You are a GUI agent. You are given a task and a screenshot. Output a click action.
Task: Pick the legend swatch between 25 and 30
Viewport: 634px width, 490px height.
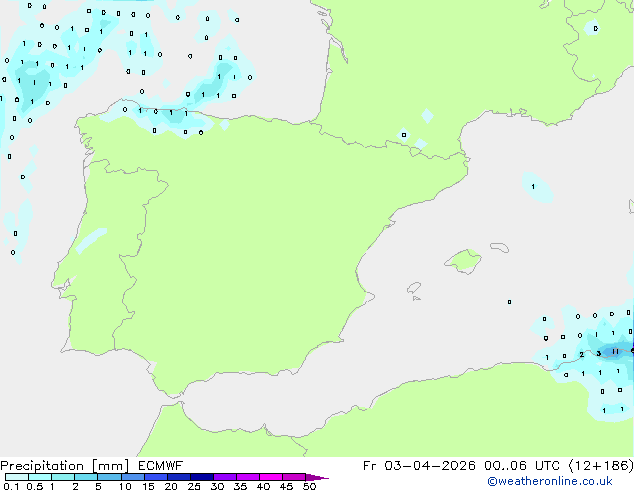pyautogui.click(x=201, y=477)
